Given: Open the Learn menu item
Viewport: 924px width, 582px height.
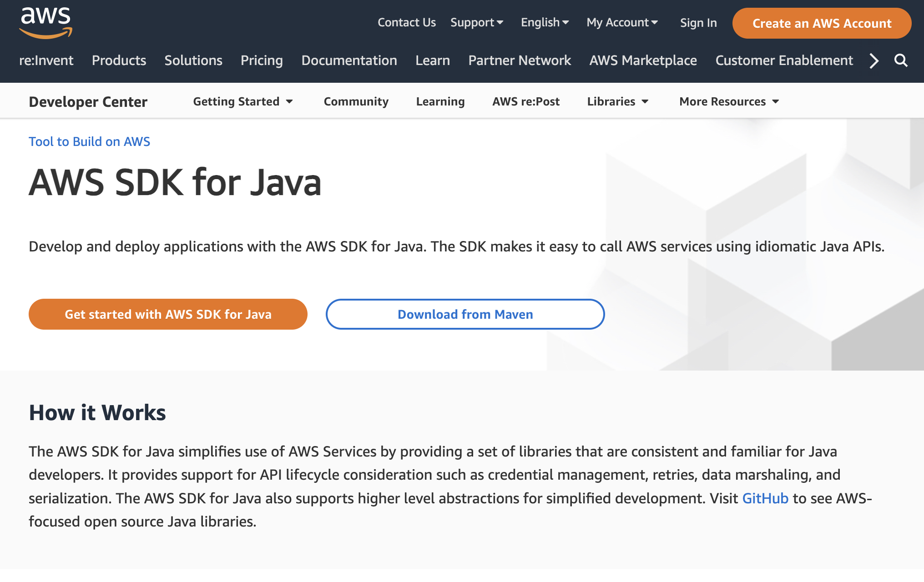Looking at the screenshot, I should pos(433,60).
